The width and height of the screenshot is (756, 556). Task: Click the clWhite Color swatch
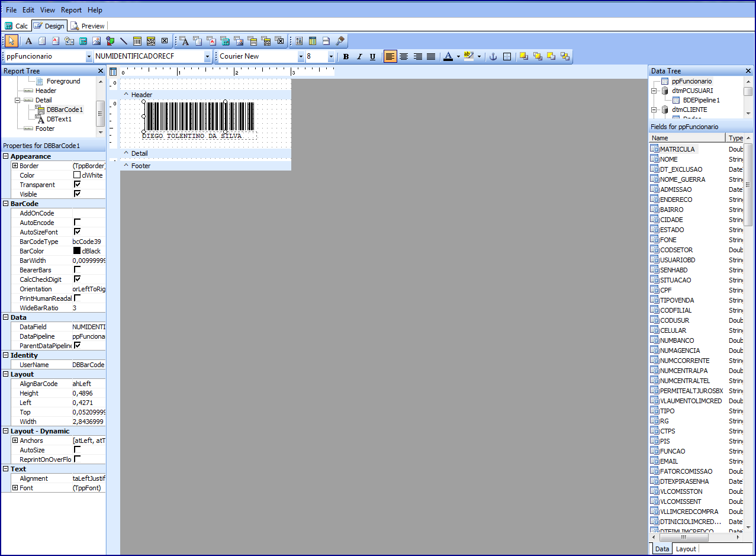coord(77,175)
